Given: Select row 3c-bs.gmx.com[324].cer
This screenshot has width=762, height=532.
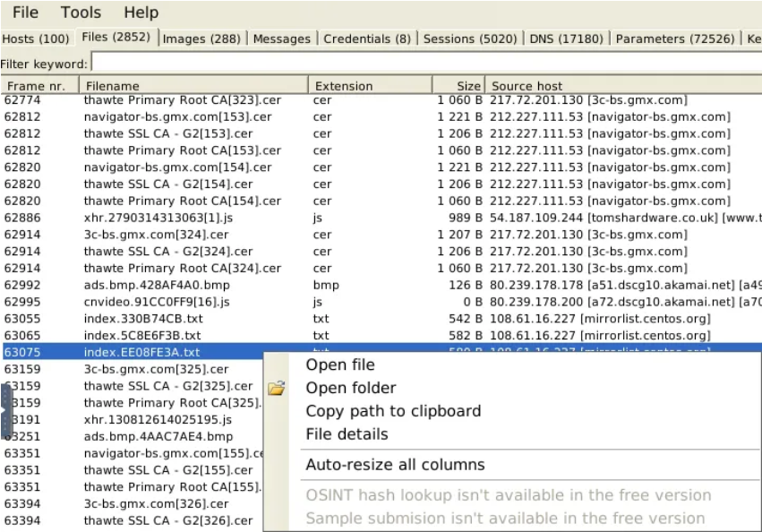Looking at the screenshot, I should (x=381, y=235).
